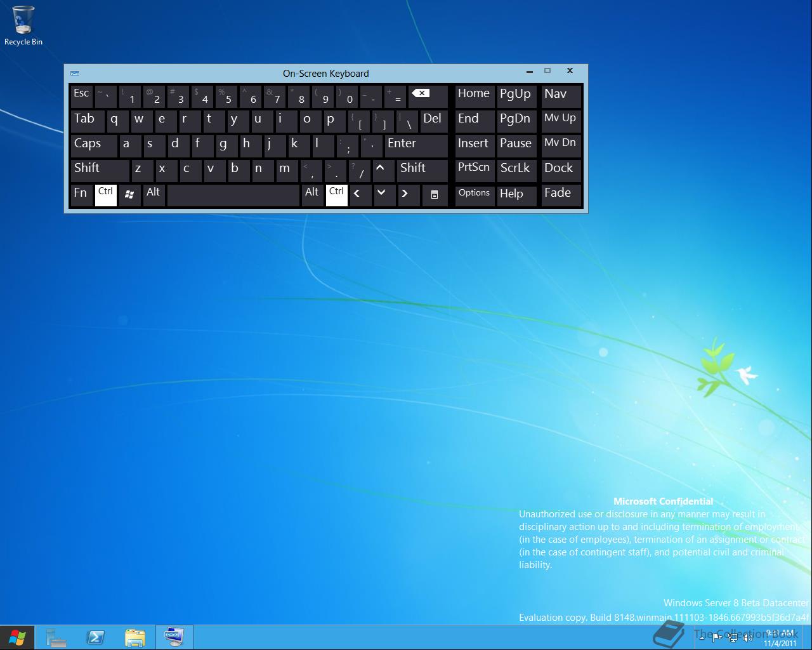This screenshot has width=812, height=650.
Task: Tap the Tab key
Action: pos(87,121)
